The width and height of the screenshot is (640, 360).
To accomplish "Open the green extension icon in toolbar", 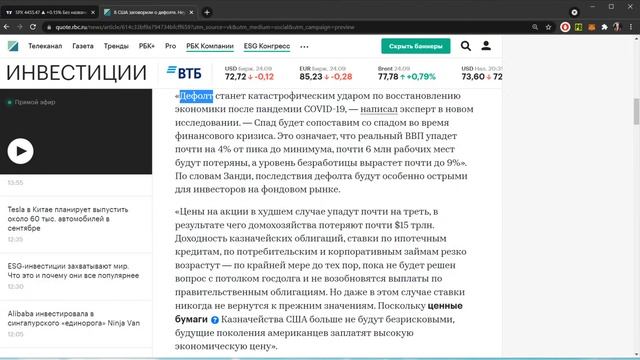I will [578, 27].
